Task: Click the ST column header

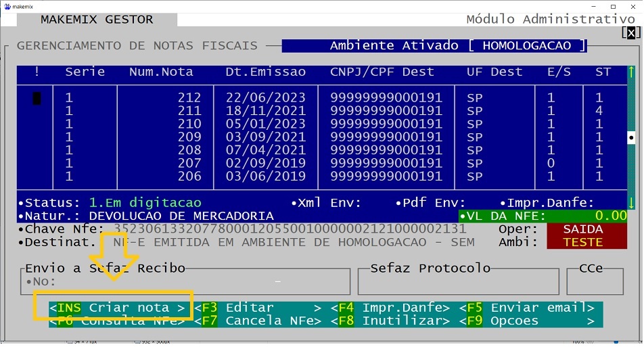Action: click(x=603, y=72)
